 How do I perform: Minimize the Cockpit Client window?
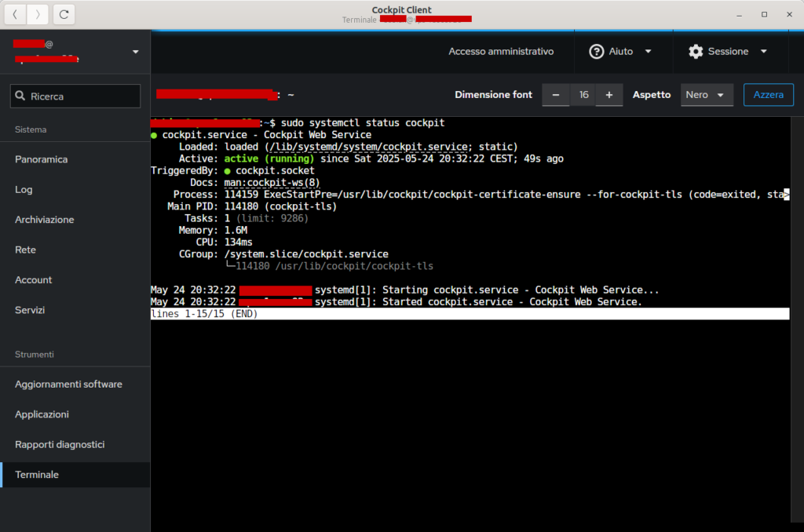tap(739, 15)
